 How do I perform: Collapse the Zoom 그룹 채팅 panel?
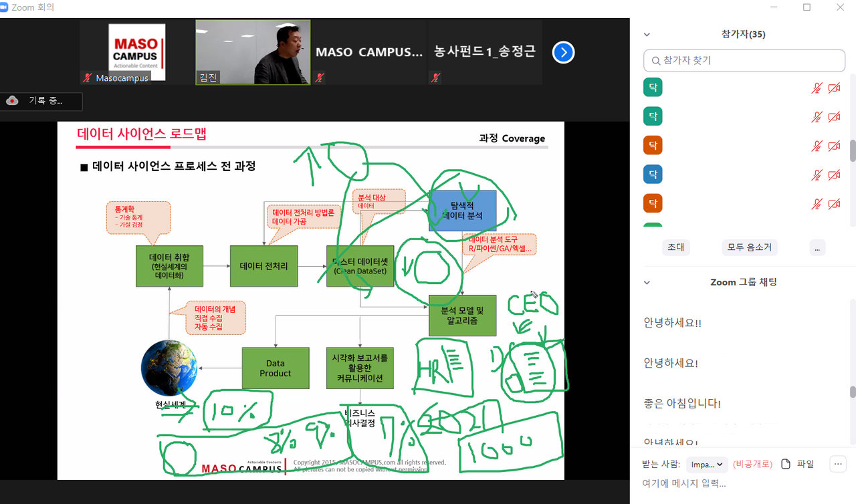click(x=647, y=283)
